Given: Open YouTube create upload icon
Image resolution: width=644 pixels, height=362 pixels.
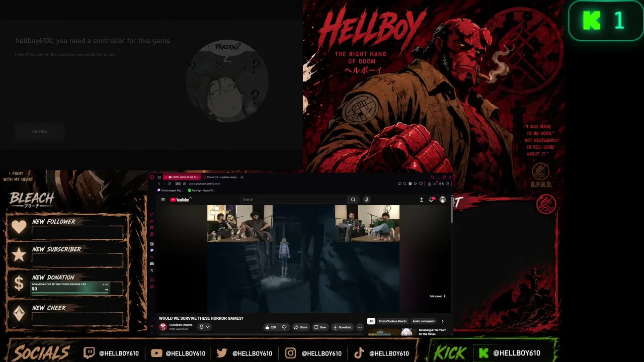Looking at the screenshot, I should 422,200.
